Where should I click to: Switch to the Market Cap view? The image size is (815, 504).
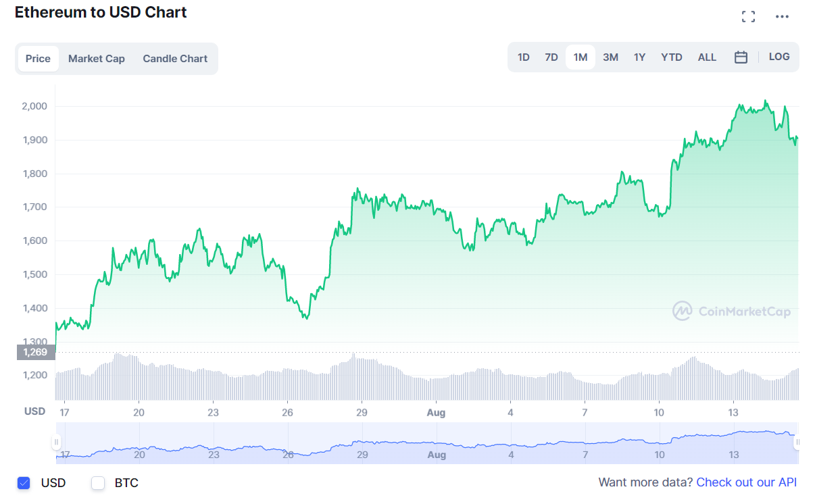97,58
